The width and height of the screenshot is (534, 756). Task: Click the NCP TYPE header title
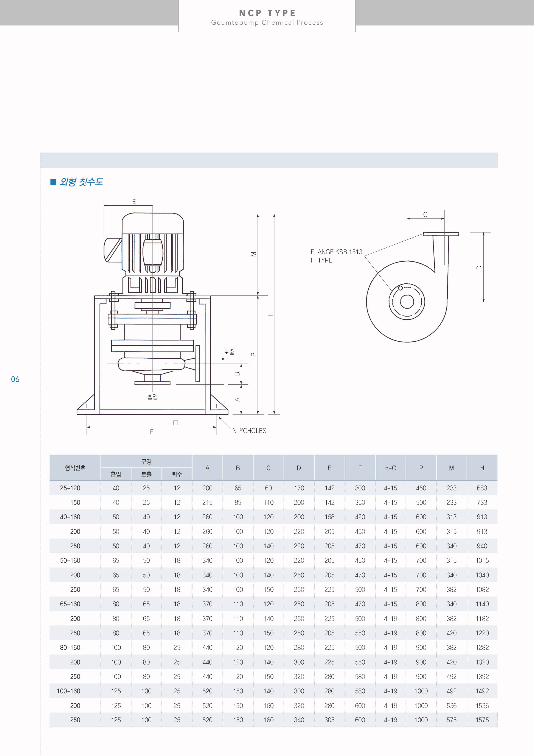(267, 13)
